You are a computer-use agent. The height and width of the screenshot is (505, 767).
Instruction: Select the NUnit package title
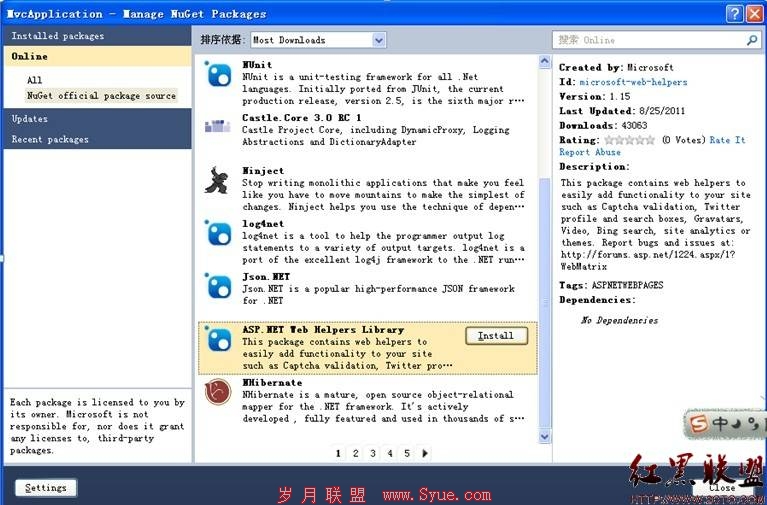point(257,65)
